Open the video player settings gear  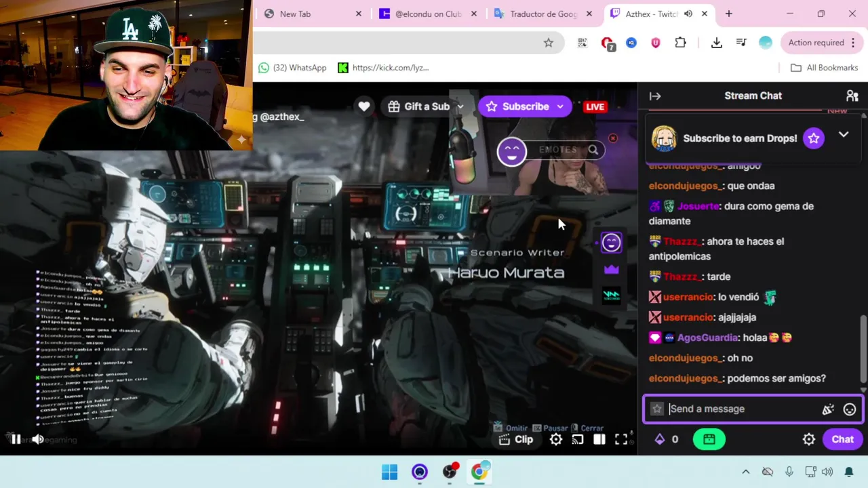pos(556,439)
